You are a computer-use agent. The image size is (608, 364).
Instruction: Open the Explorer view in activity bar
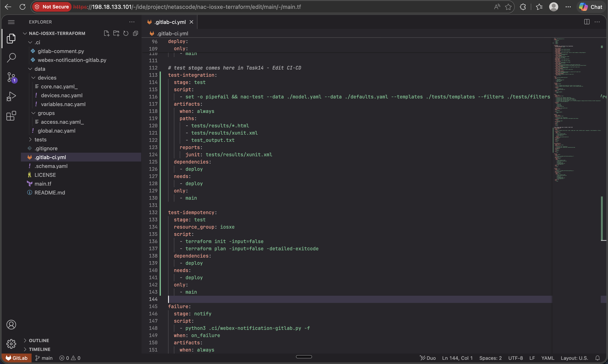coord(11,39)
